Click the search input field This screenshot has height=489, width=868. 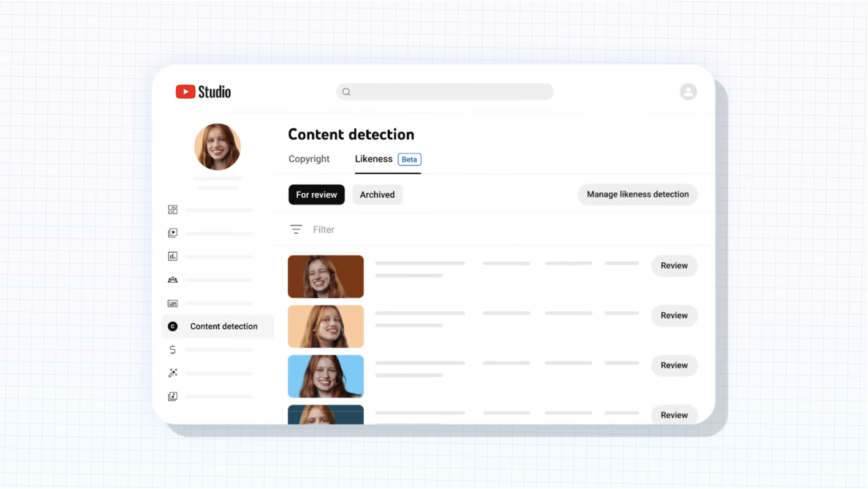(x=445, y=92)
